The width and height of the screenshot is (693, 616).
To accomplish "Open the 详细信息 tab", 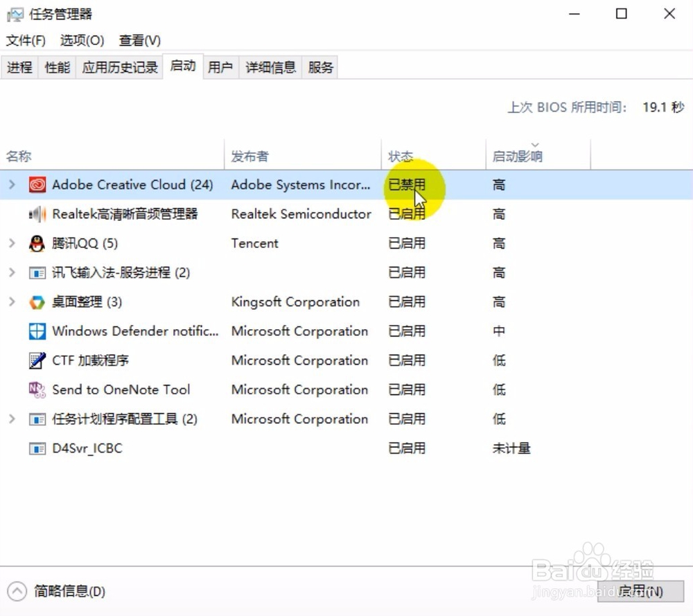I will point(270,67).
